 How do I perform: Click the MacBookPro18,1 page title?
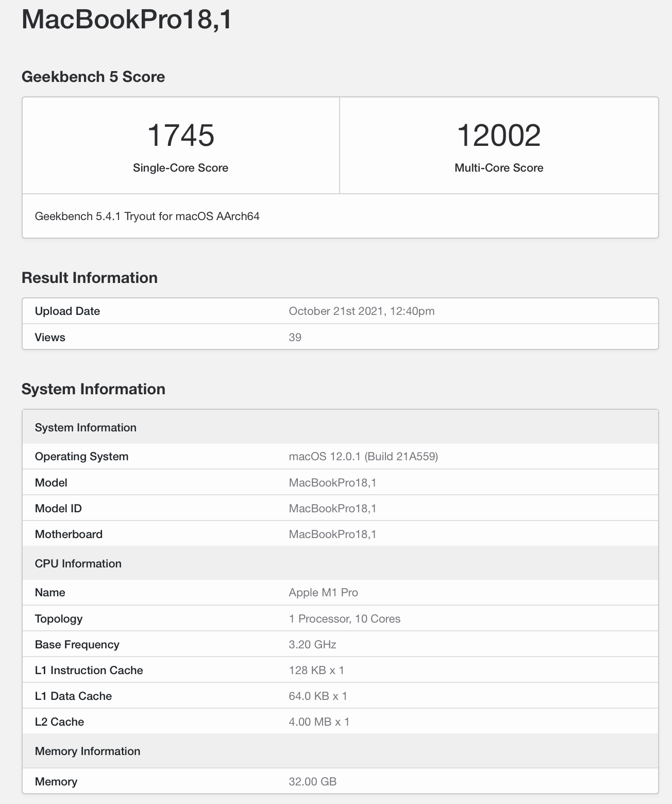point(127,20)
